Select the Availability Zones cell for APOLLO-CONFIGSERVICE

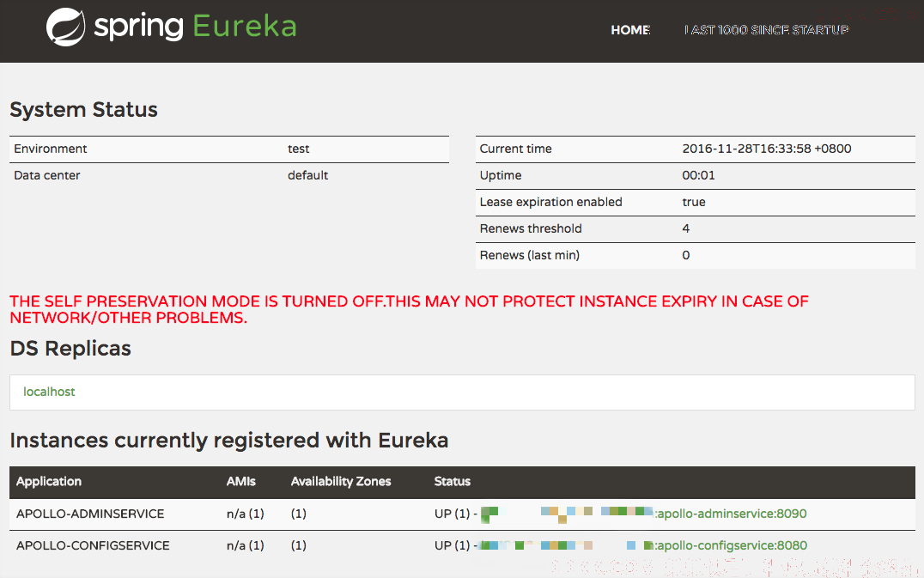[298, 545]
